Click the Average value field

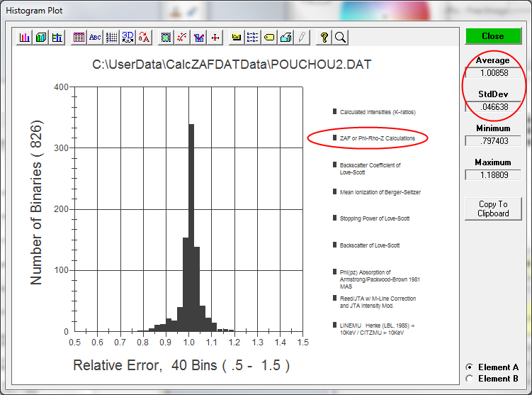click(493, 72)
